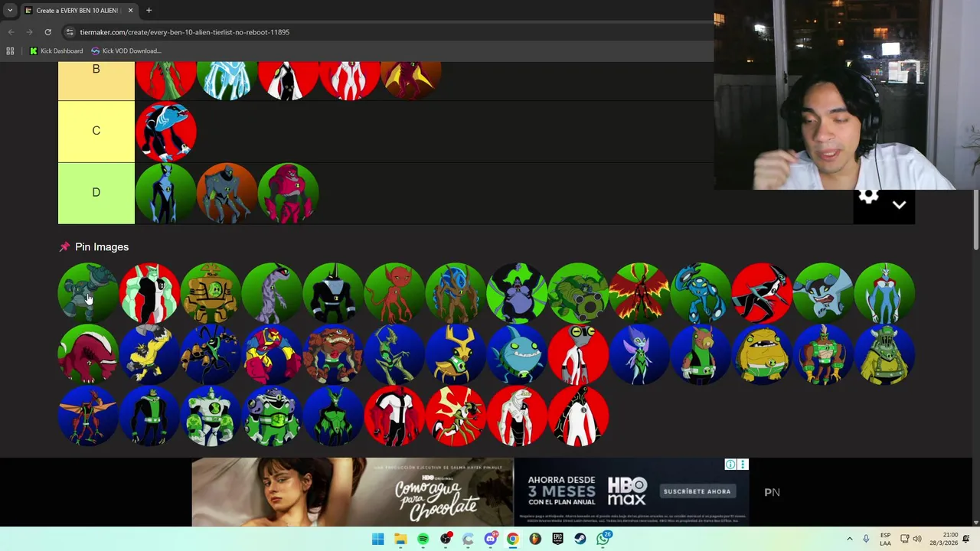980x551 pixels.
Task: Choose the green Crashhopper image
Action: coord(394,354)
